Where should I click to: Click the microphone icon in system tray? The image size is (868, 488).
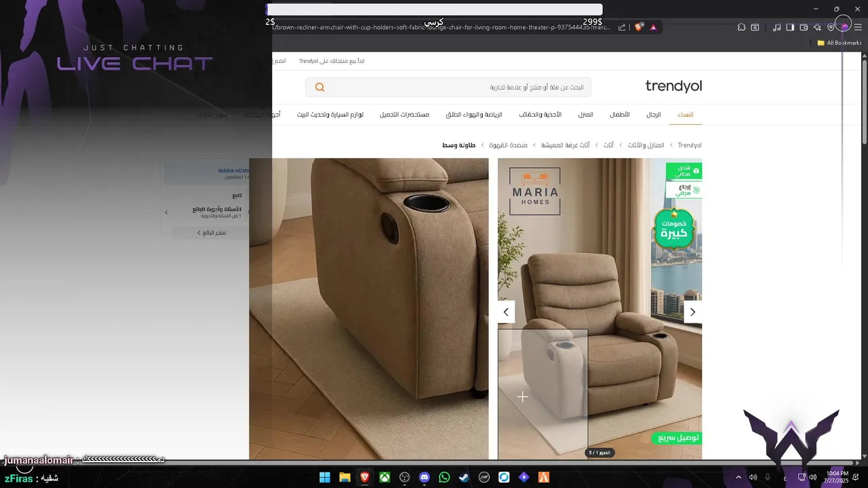[768, 477]
